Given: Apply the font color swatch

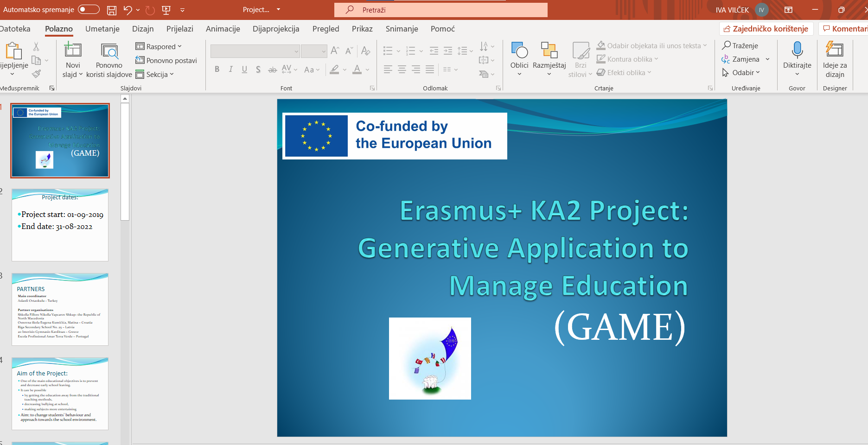Looking at the screenshot, I should click(357, 70).
